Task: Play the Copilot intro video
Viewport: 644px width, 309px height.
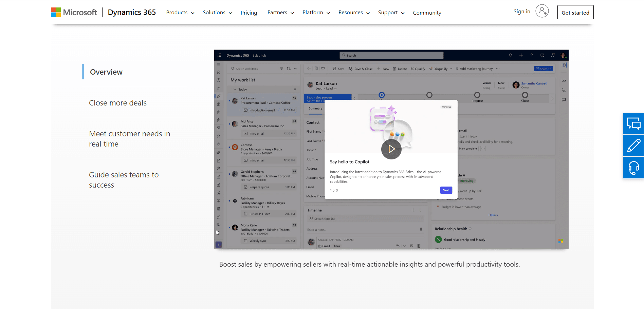Action: point(391,149)
